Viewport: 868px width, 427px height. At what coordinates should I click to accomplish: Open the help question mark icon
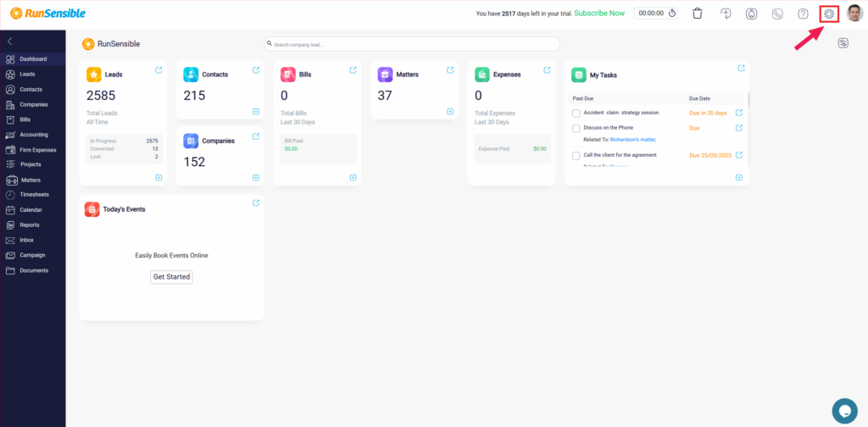tap(803, 14)
